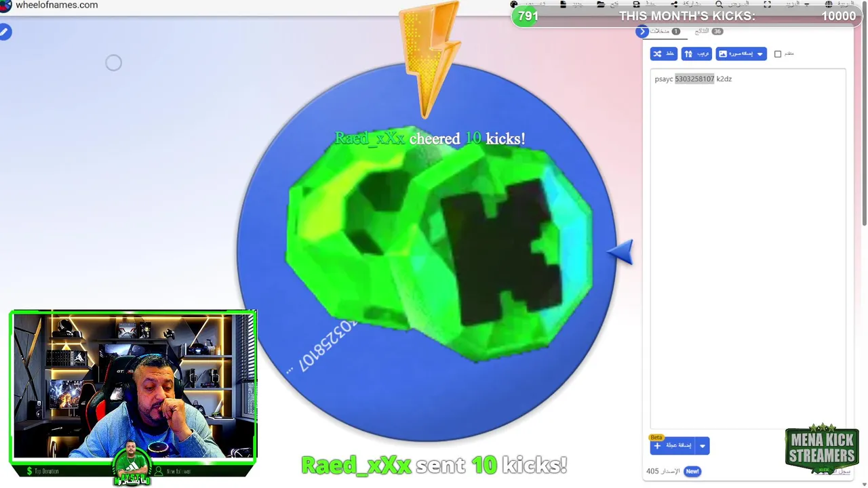Click the Share icon in top bar
Image resolution: width=868 pixels, height=488 pixels.
tap(674, 5)
